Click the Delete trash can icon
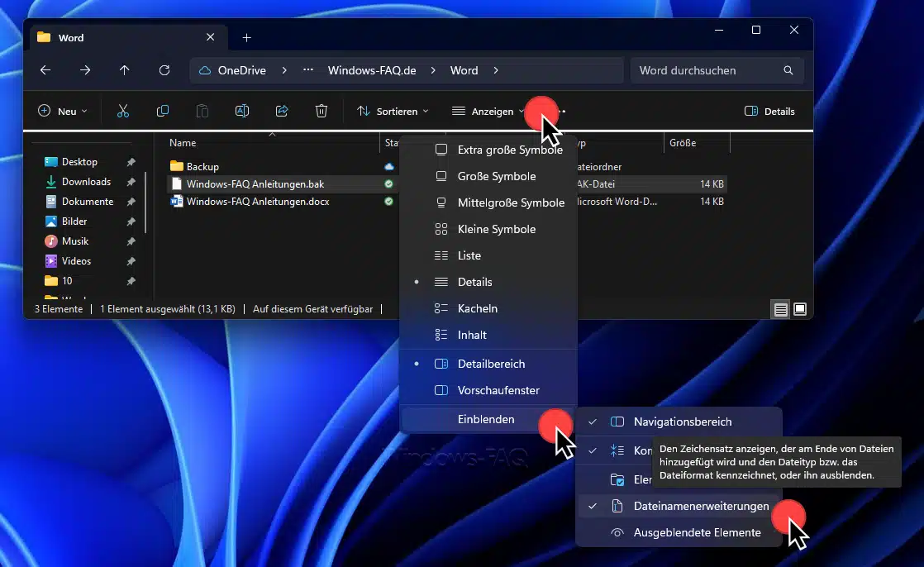The width and height of the screenshot is (924, 567). pyautogui.click(x=321, y=111)
